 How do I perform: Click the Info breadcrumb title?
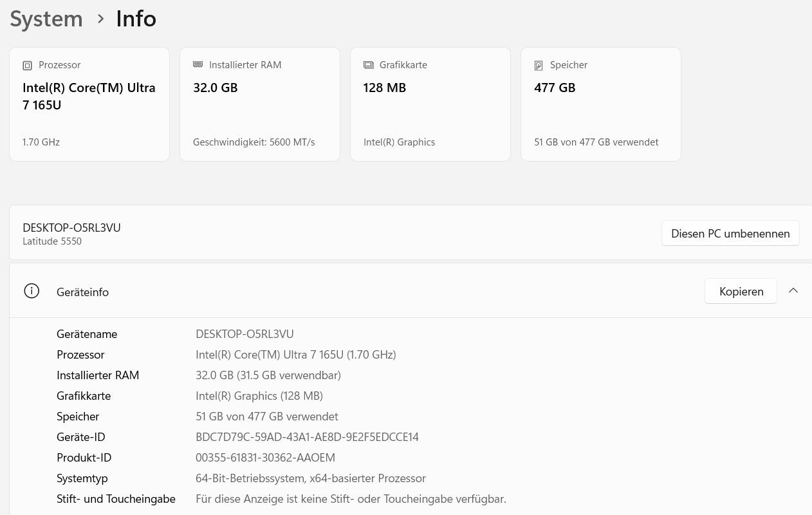[x=136, y=19]
